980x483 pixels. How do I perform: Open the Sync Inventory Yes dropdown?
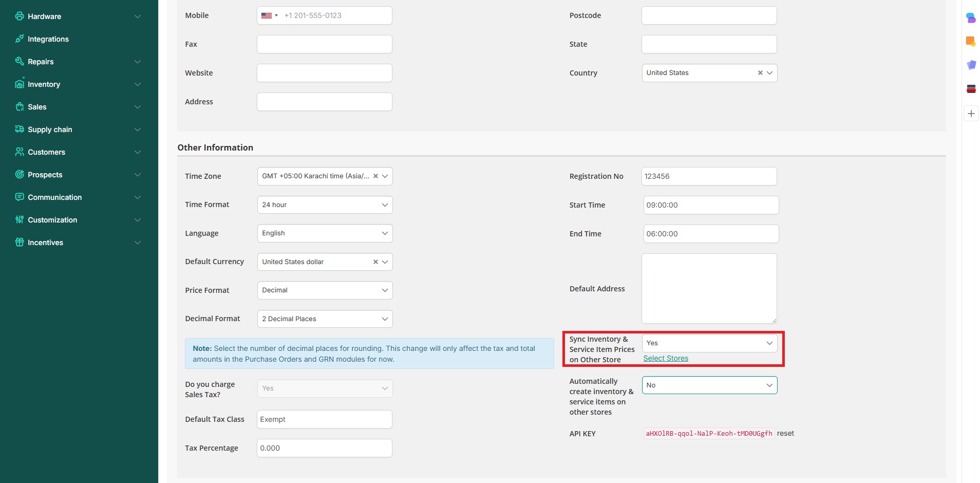coord(709,343)
